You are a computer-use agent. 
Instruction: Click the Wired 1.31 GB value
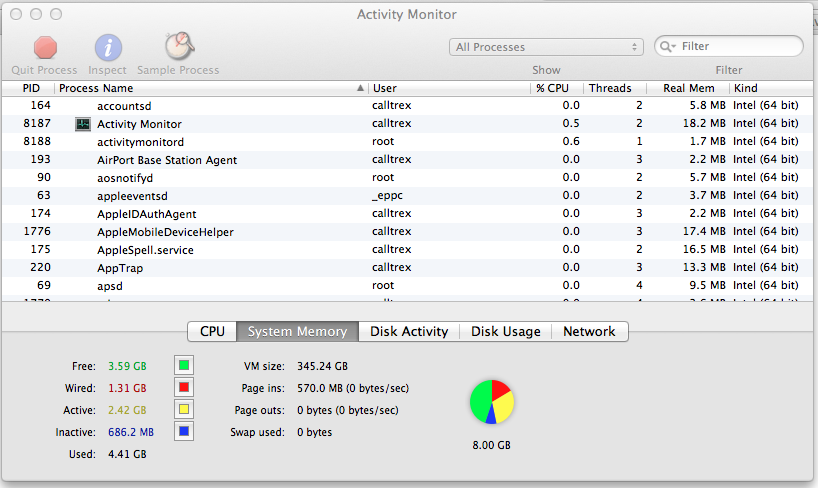[x=127, y=388]
